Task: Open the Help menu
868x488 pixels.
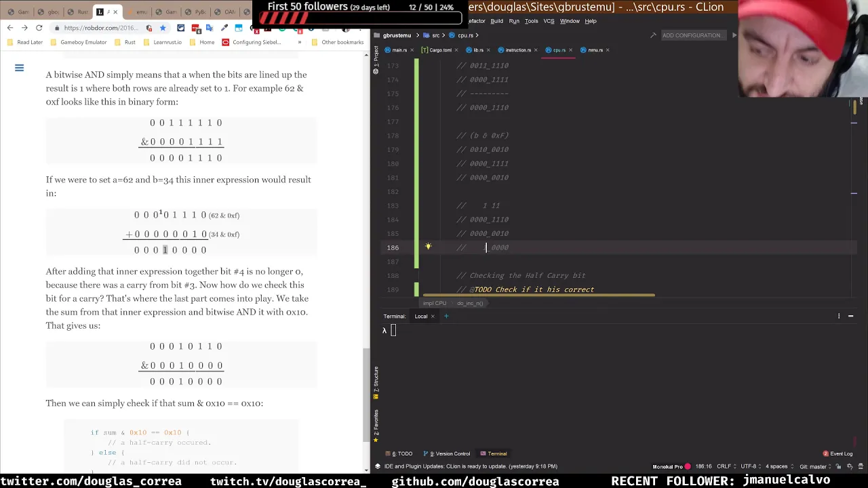Action: click(591, 21)
